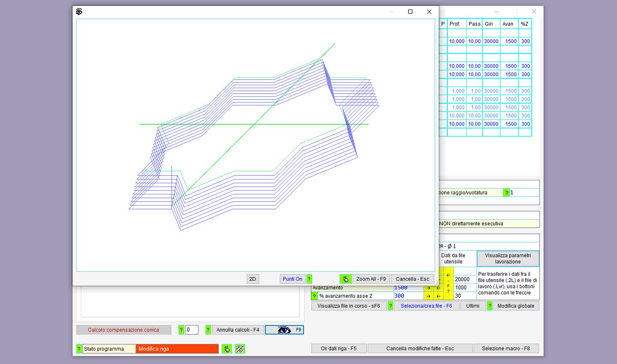
Task: Open the Ultimi recent files button
Action: coord(473,306)
